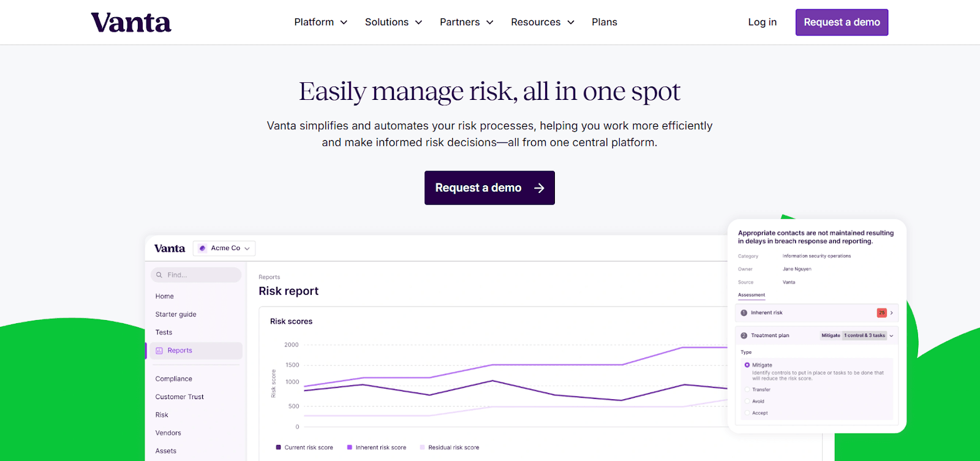Click the Reports bar-chart icon in sidebar
This screenshot has width=980, height=461.
[x=159, y=351]
